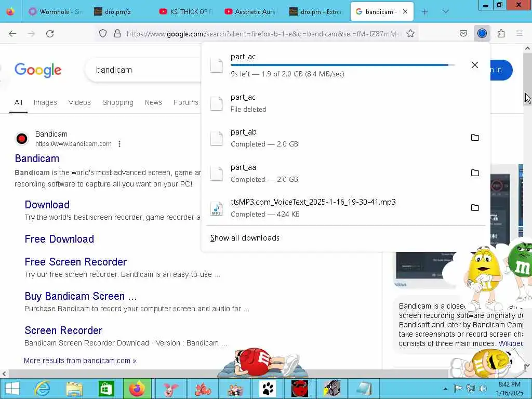532x399 pixels.
Task: Open the tracking protection shield icon
Action: tap(103, 34)
